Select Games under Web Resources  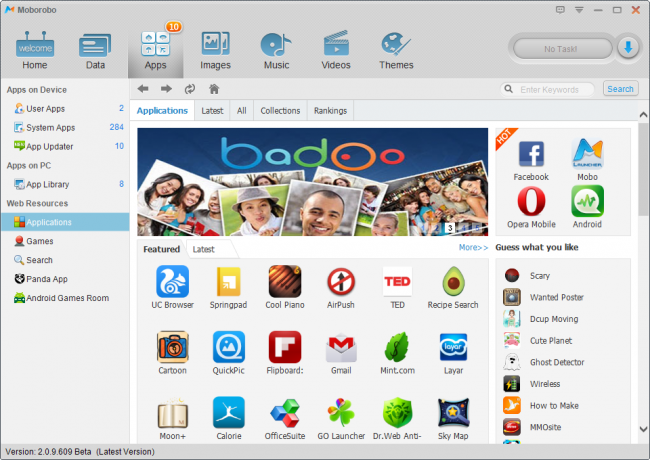click(65, 241)
